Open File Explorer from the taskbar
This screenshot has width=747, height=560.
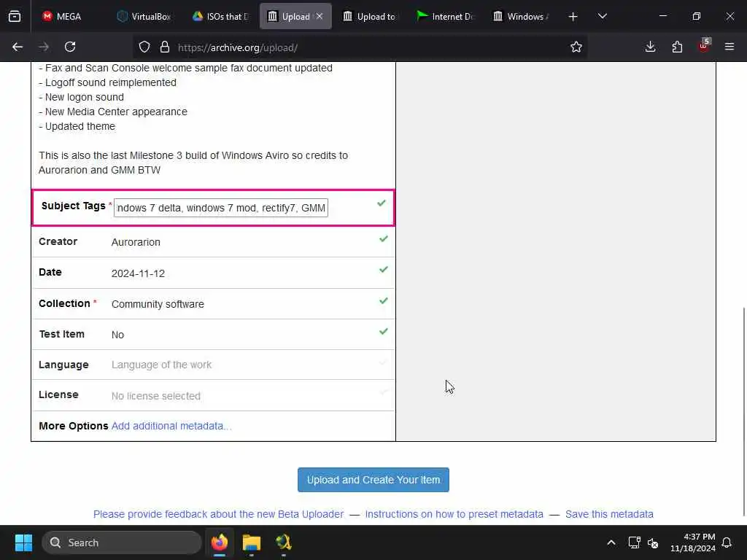pos(252,542)
